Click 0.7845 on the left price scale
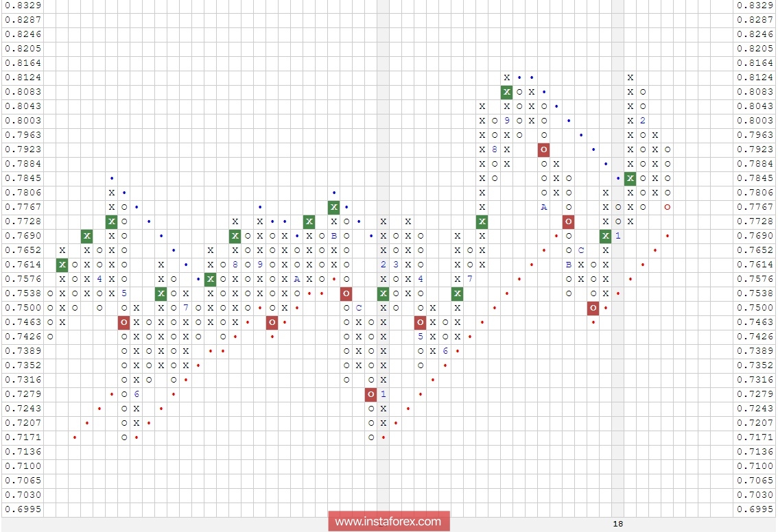778x532 pixels. [23, 178]
